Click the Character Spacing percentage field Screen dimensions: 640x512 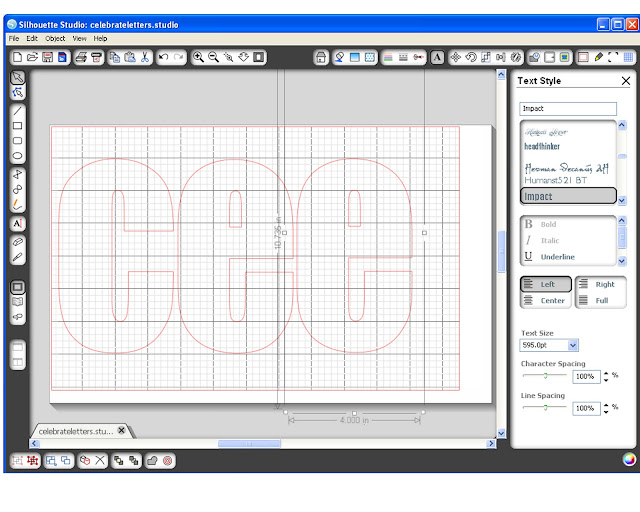tap(586, 376)
